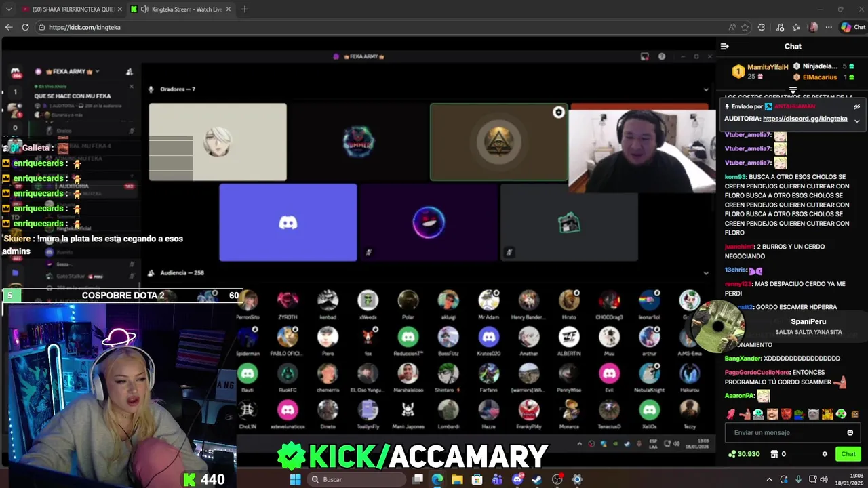Click Mani Japones samurai avatar
This screenshot has height=488, width=868.
point(408,410)
